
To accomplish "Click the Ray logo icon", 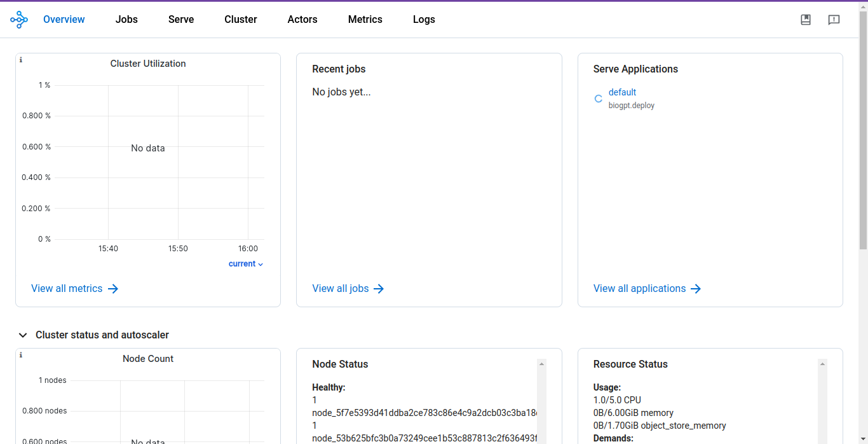I will point(19,20).
